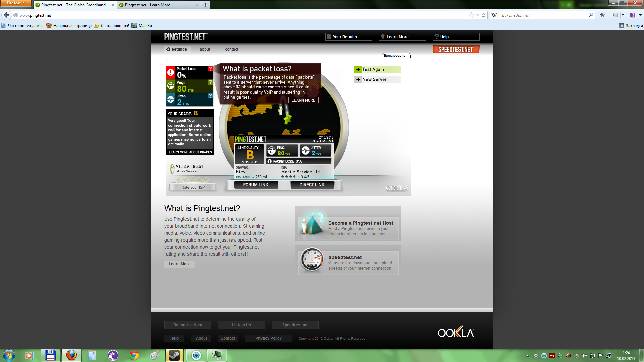
Task: Open Steam from the taskbar
Action: [174, 355]
